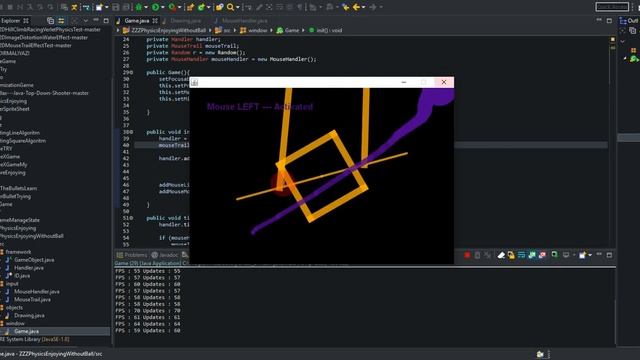This screenshot has width=640, height=360.
Task: Toggle Link with Editor in Package Explorer
Action: pos(61,20)
